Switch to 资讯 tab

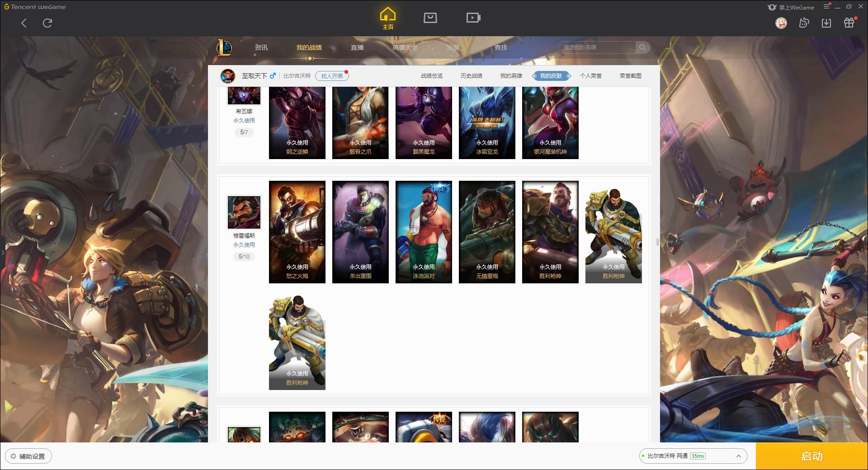click(x=261, y=47)
